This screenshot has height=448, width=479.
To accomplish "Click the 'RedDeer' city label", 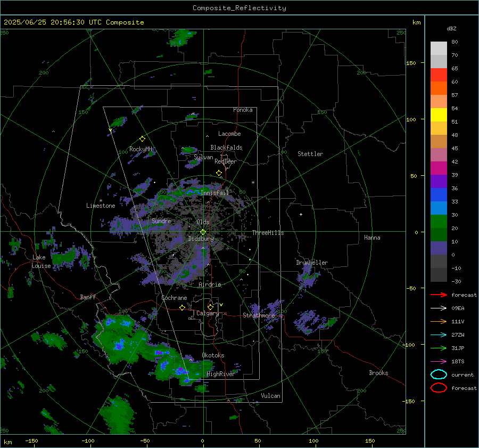I will 226,161.
